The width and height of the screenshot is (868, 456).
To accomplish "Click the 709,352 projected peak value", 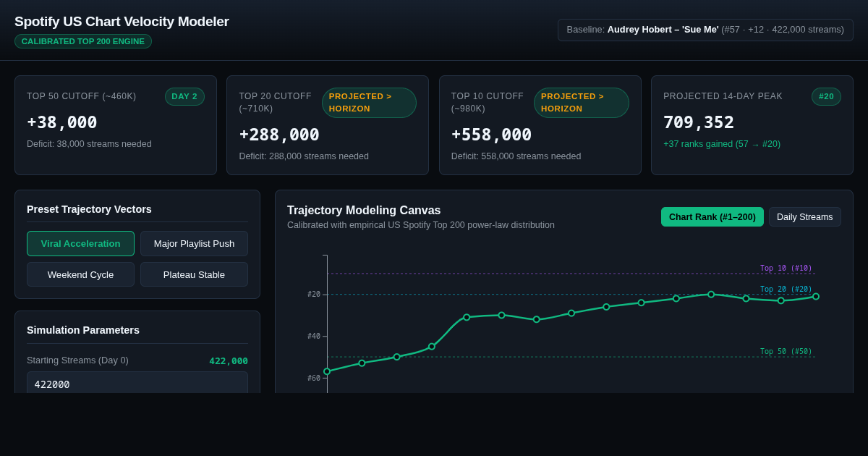I will click(699, 122).
